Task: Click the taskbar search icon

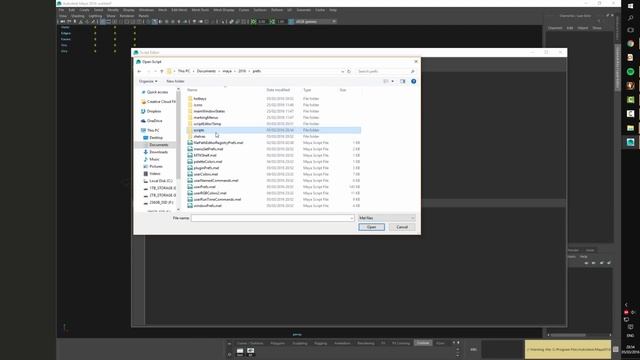Action: click(x=631, y=18)
